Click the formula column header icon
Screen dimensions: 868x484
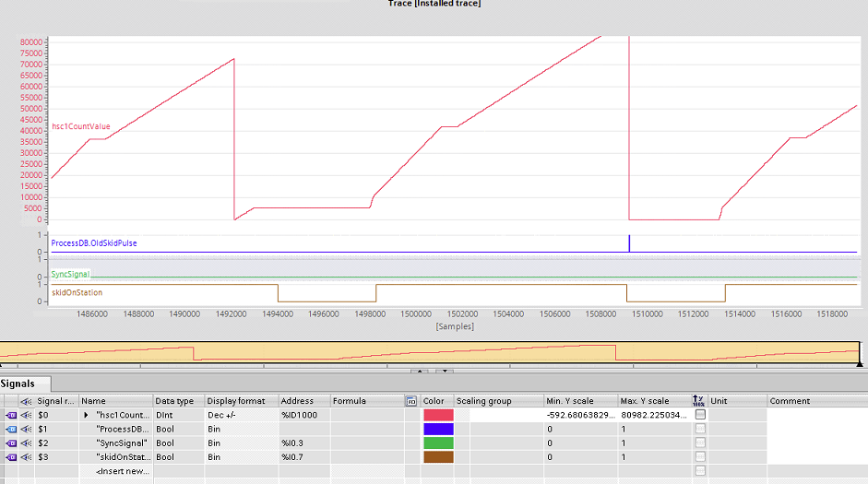tap(410, 401)
